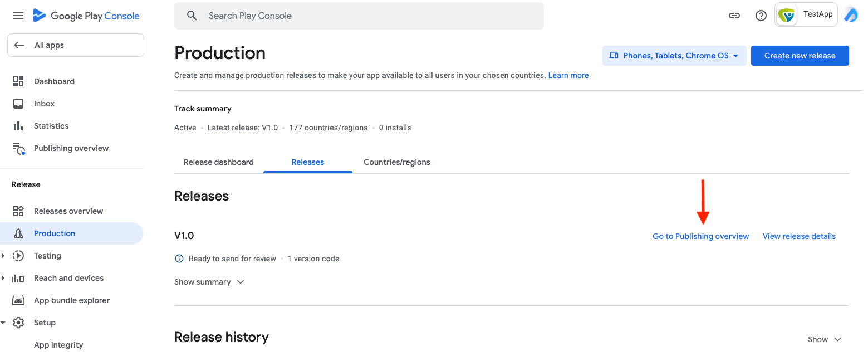Open the help question mark icon
868x356 pixels.
click(761, 16)
